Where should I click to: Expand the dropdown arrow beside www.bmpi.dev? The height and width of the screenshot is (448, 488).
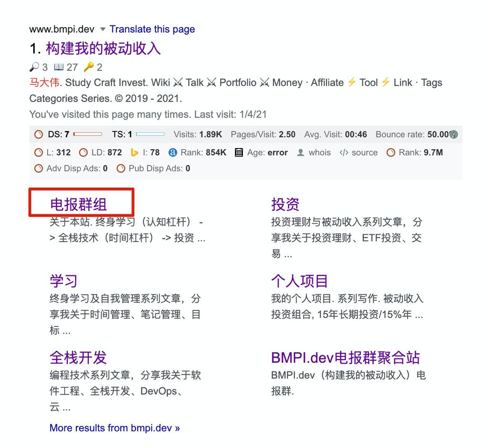pos(103,29)
